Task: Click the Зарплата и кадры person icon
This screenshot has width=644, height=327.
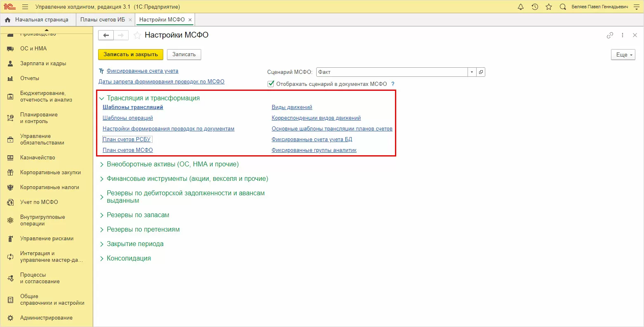Action: [11, 64]
